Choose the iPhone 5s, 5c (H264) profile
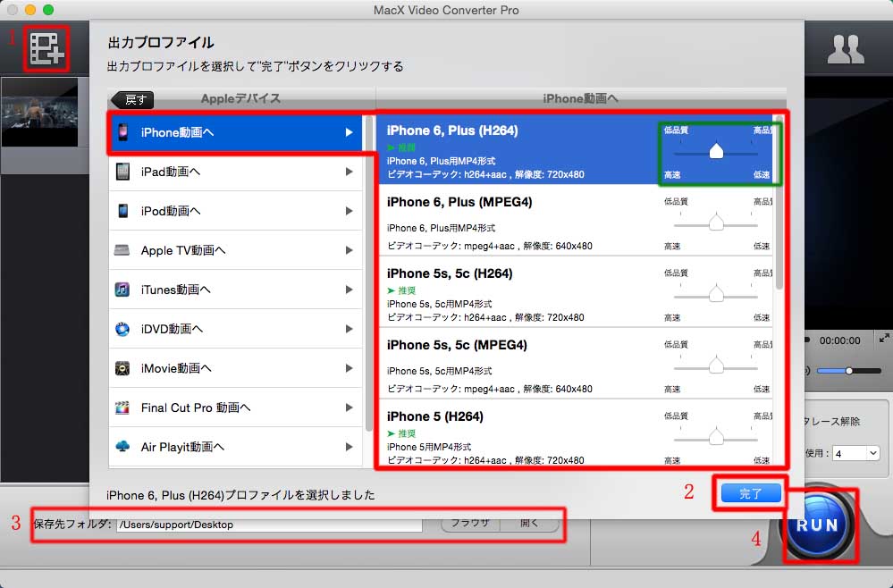The image size is (893, 588). coord(576,291)
